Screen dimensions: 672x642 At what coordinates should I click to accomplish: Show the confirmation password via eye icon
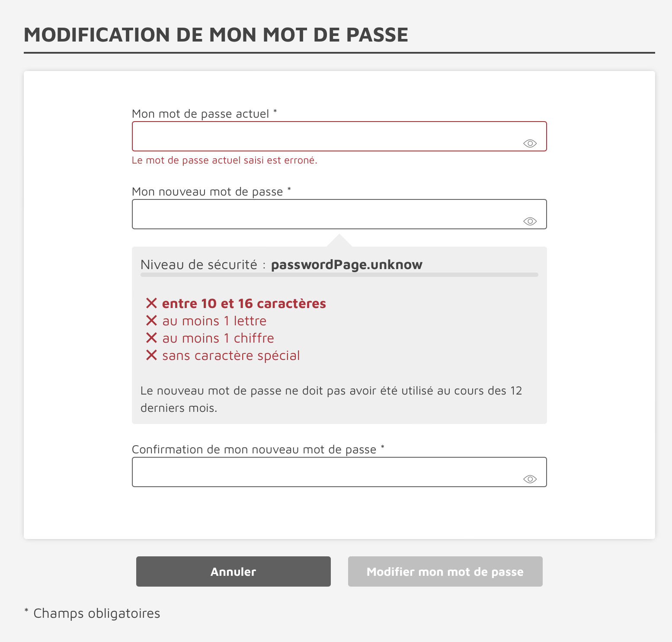click(530, 479)
